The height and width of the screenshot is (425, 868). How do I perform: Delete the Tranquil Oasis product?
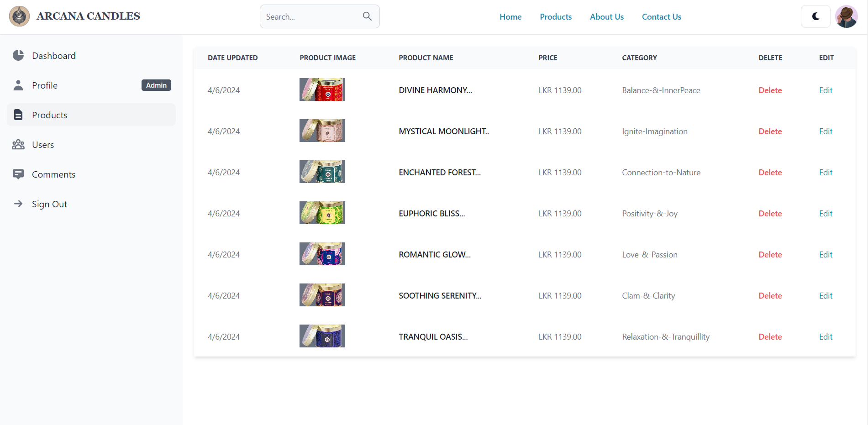click(x=770, y=337)
